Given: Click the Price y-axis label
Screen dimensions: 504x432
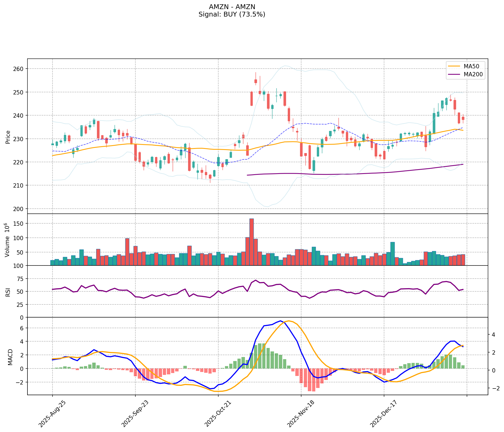Looking at the screenshot, I should 8,137.
